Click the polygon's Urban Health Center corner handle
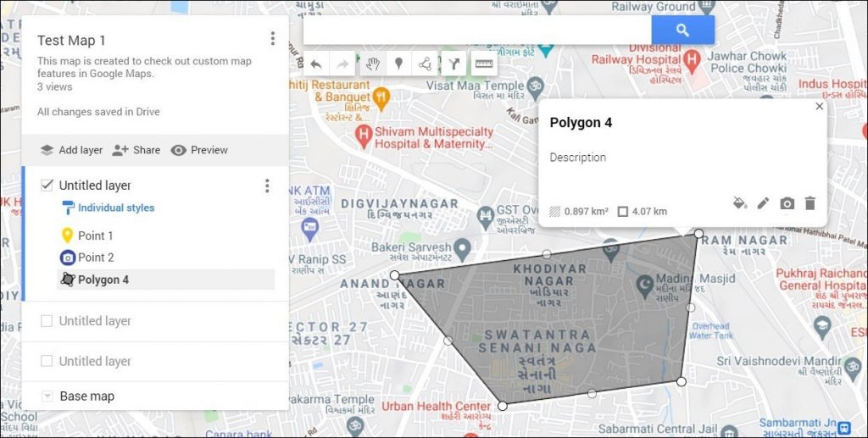 (x=502, y=406)
